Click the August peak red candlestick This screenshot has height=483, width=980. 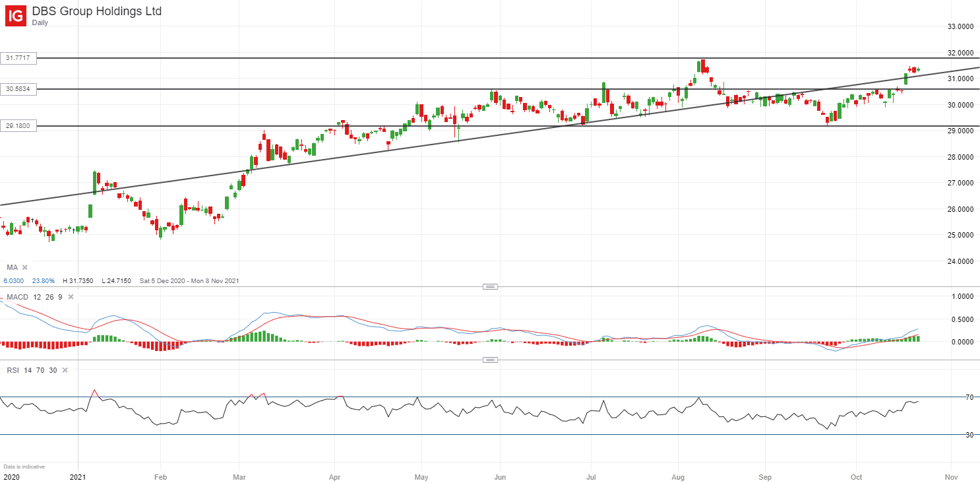[704, 65]
